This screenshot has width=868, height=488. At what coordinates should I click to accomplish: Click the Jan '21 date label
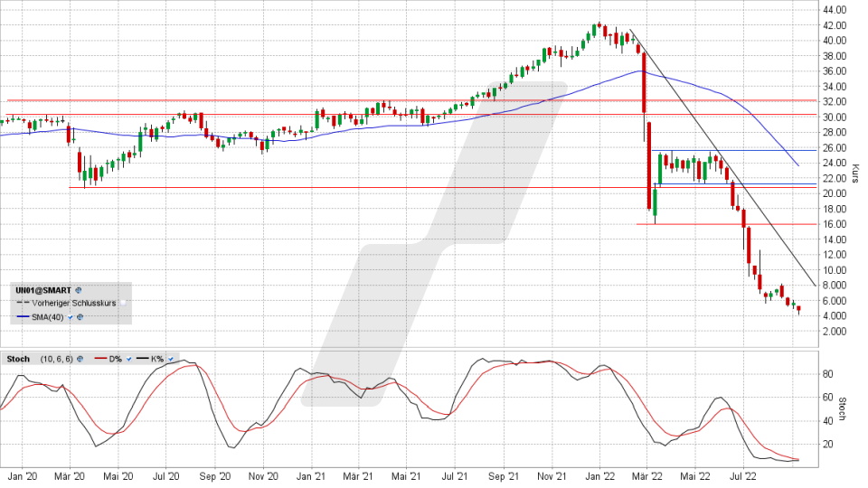pos(311,476)
